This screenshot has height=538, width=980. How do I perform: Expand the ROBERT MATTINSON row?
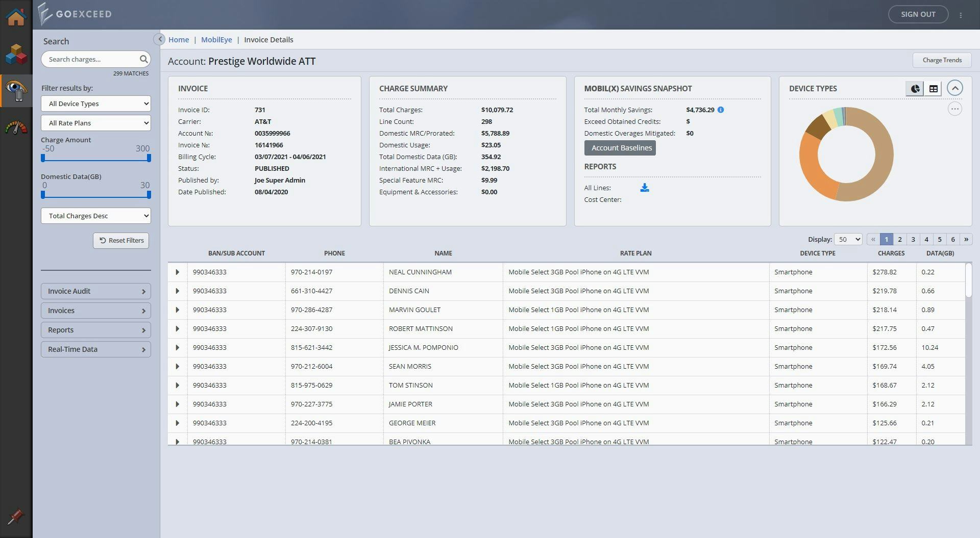177,329
